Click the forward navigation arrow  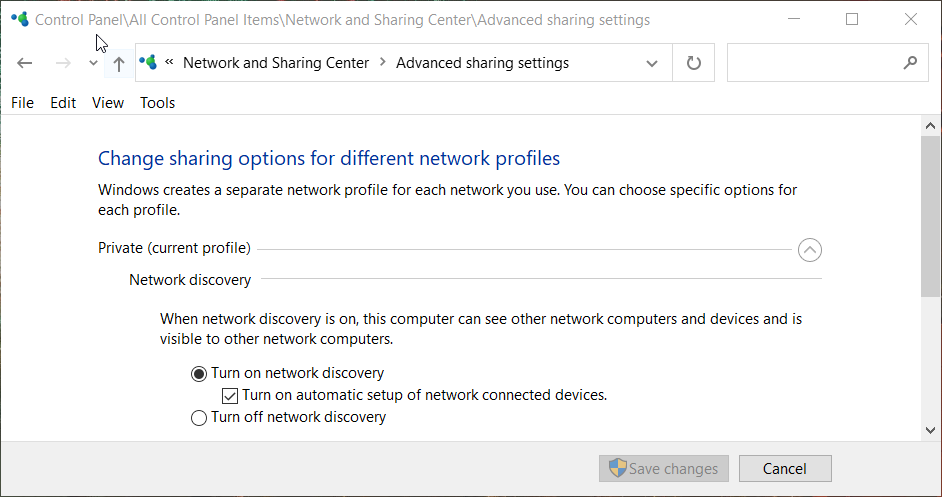62,63
